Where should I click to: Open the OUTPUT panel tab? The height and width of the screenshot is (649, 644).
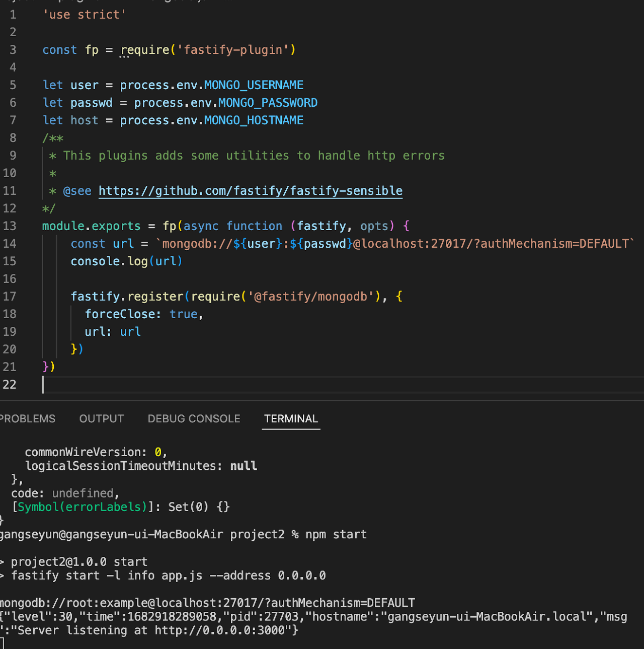[102, 419]
